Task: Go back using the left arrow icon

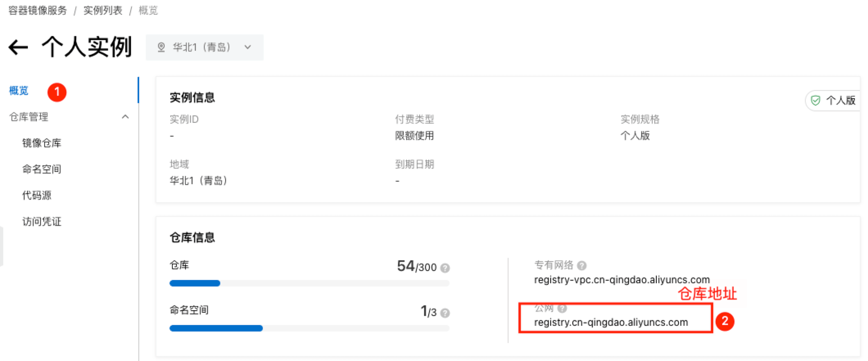Action: (18, 47)
